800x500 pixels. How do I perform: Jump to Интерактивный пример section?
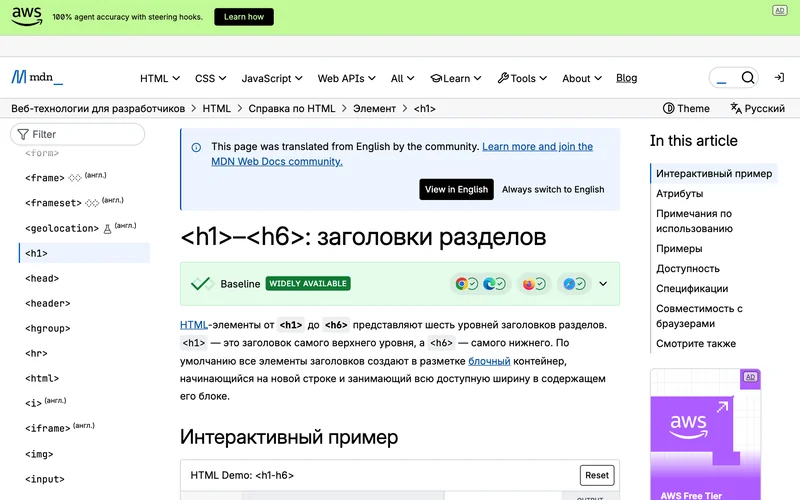pyautogui.click(x=714, y=173)
